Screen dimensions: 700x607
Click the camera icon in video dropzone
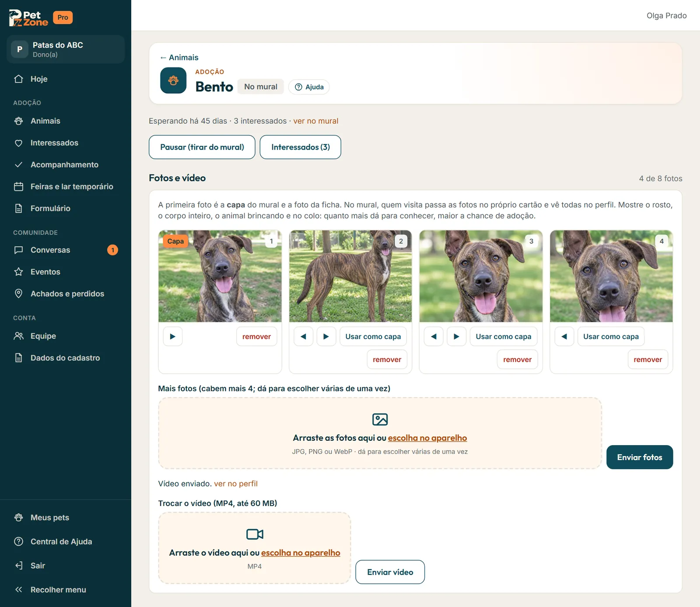255,534
